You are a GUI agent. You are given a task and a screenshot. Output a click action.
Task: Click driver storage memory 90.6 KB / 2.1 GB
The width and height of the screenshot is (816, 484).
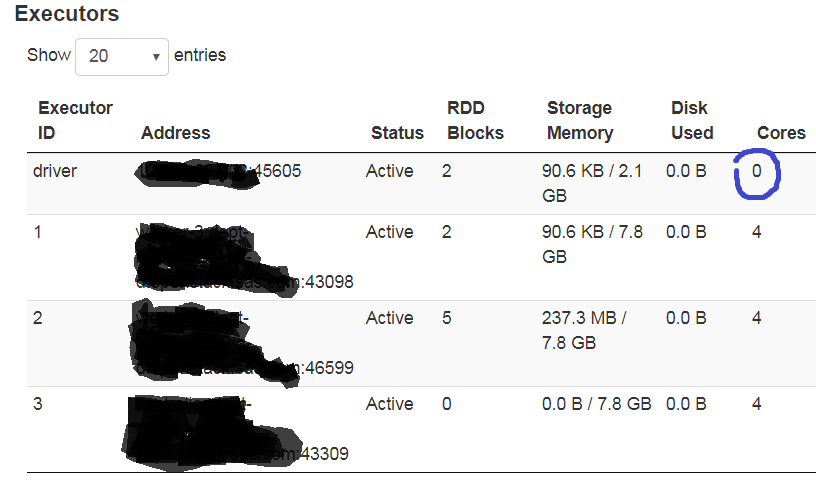click(591, 183)
